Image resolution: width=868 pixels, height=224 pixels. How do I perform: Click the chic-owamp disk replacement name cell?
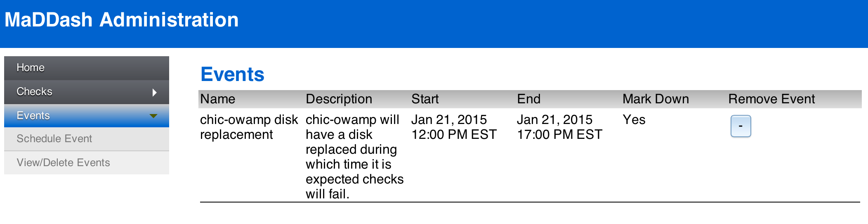coord(249,127)
